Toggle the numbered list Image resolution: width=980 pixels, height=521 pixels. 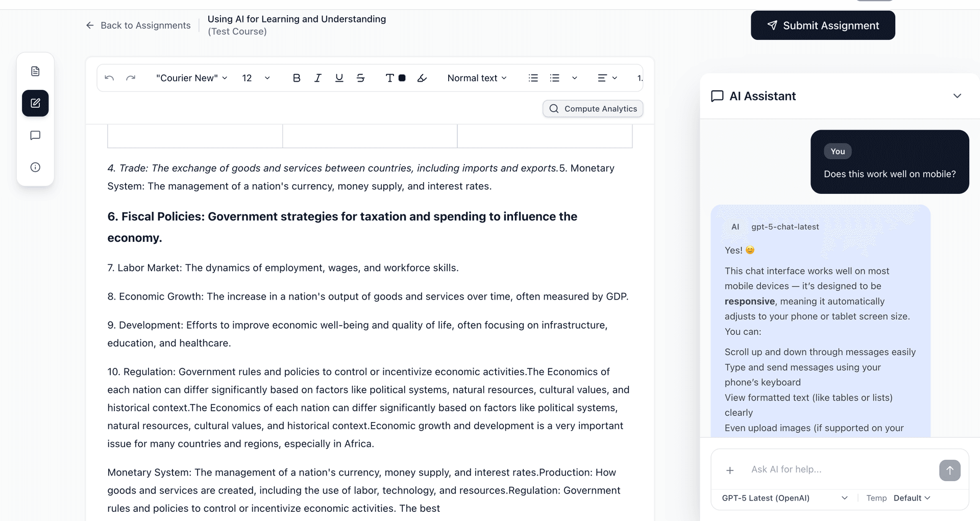pos(554,78)
